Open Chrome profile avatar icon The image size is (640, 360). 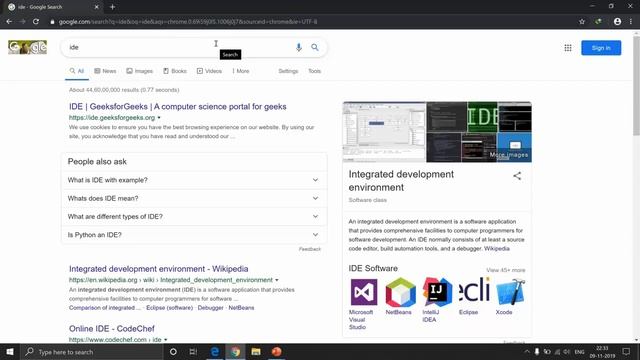(617, 22)
